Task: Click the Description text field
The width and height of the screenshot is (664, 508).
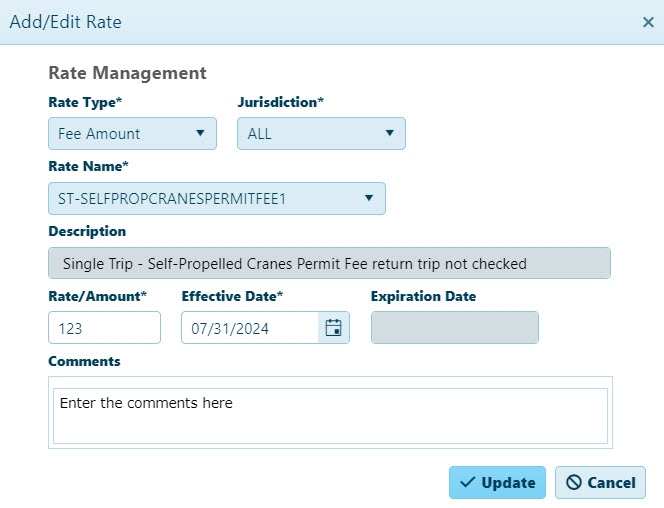Action: coord(329,263)
